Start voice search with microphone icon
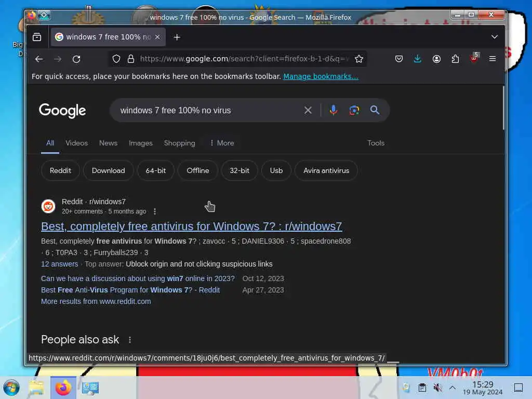 click(333, 110)
